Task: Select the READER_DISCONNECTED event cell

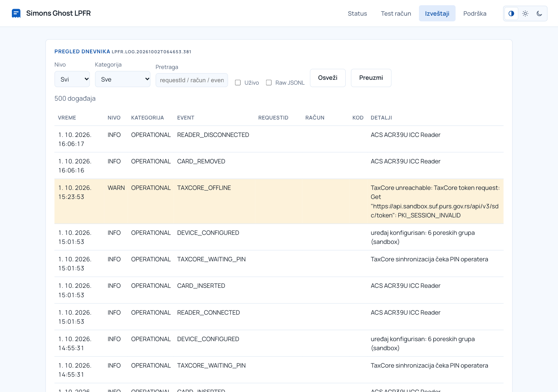Action: pyautogui.click(x=213, y=135)
